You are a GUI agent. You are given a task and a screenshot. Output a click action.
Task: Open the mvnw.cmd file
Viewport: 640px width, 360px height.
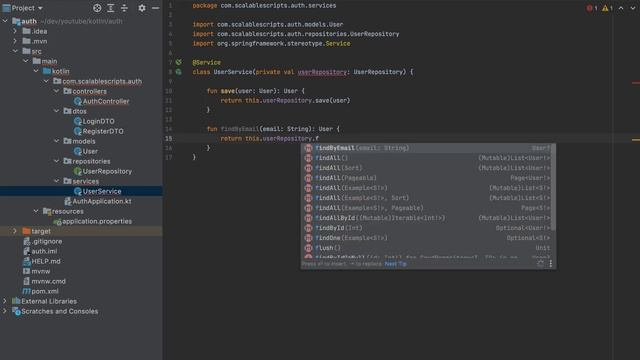(x=44, y=281)
